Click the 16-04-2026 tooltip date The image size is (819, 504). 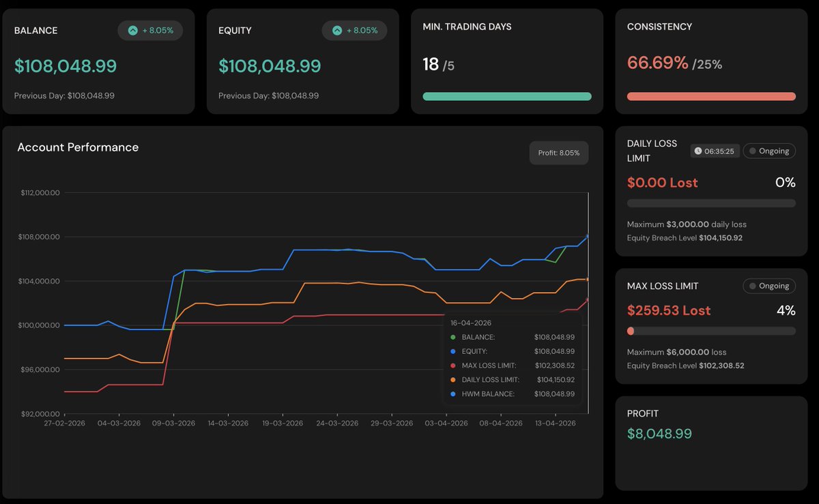(471, 323)
